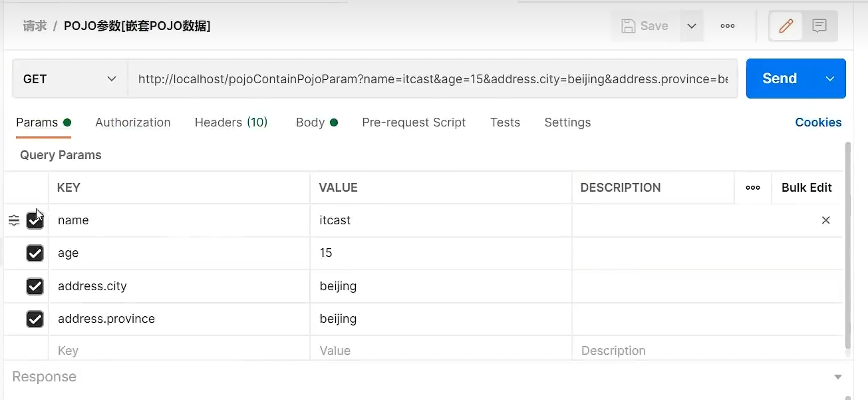Image resolution: width=868 pixels, height=400 pixels.
Task: Uncheck the age parameter checkbox
Action: [x=35, y=253]
